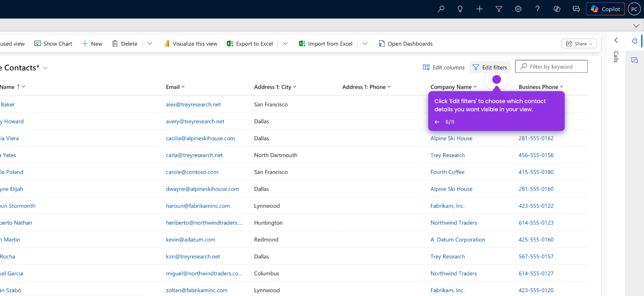
Task: Go back using the tooltip's left arrow
Action: (437, 122)
